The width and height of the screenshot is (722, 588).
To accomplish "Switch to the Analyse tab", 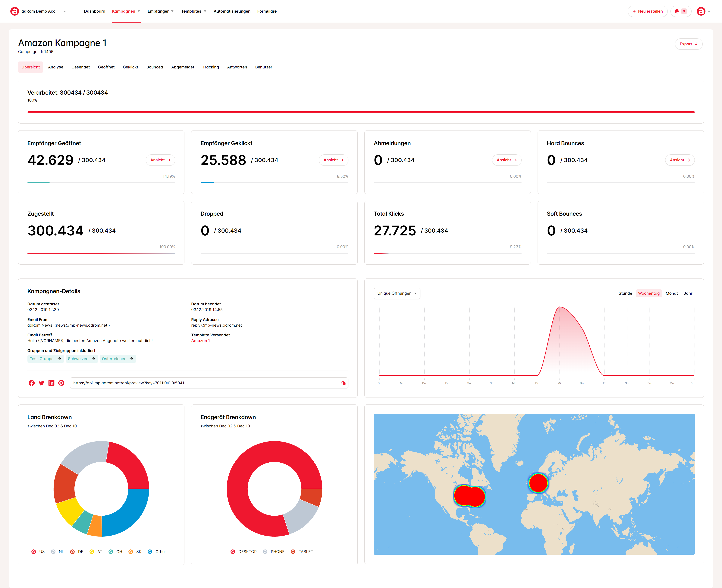I will pos(55,67).
